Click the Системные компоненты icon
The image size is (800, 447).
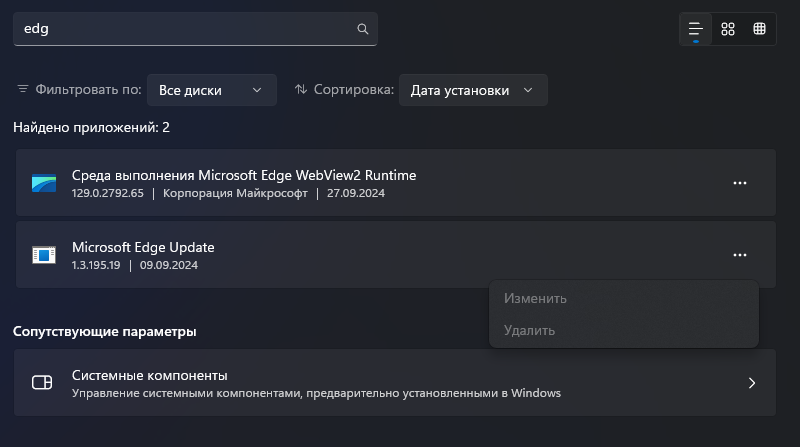[x=42, y=383]
